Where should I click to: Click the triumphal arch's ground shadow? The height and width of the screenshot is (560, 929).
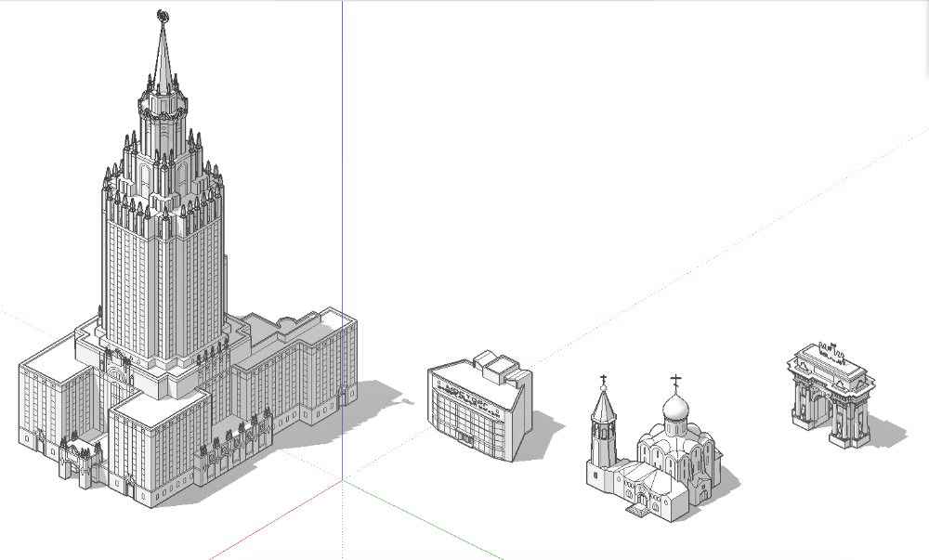pos(886,433)
